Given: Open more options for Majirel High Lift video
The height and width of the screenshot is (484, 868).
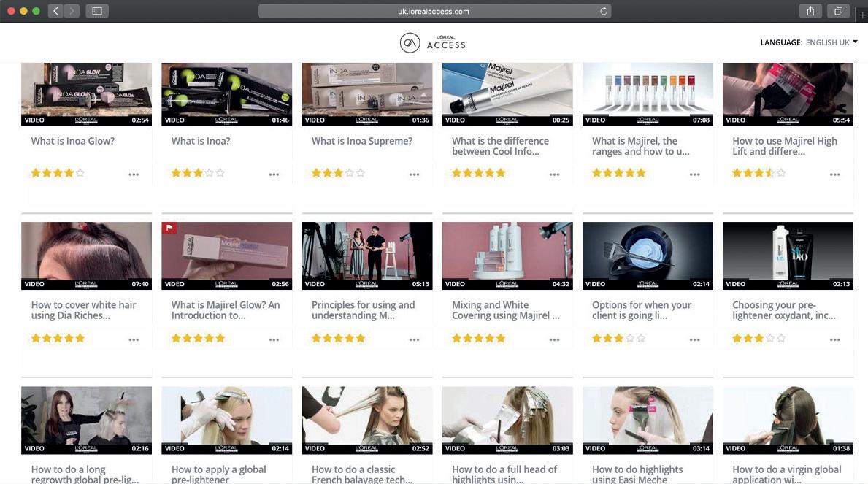Looking at the screenshot, I should point(835,174).
